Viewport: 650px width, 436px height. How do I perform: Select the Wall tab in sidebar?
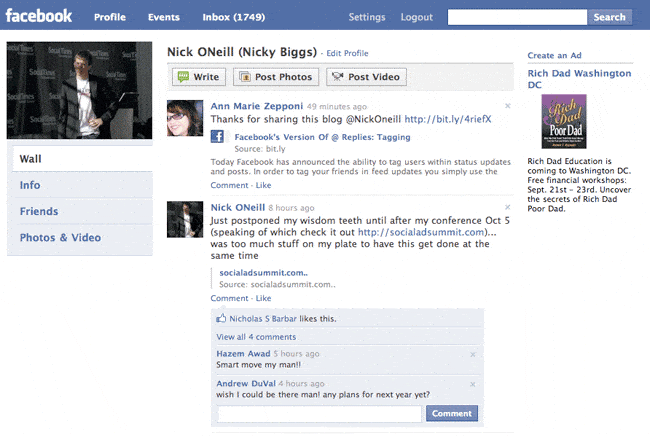82,159
